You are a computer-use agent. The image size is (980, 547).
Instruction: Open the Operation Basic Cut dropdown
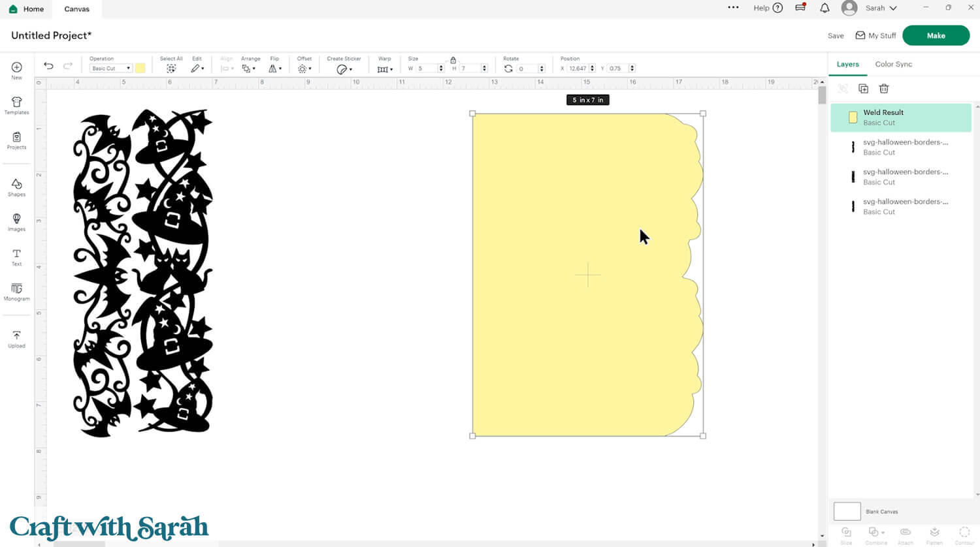110,68
